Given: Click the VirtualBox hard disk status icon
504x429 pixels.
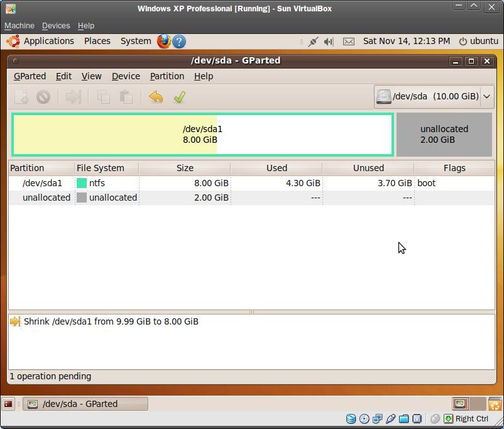Looking at the screenshot, I should [x=351, y=419].
